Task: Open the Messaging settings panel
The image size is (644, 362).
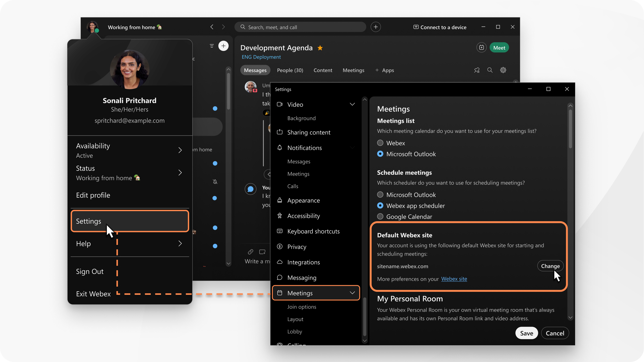Action: [302, 277]
